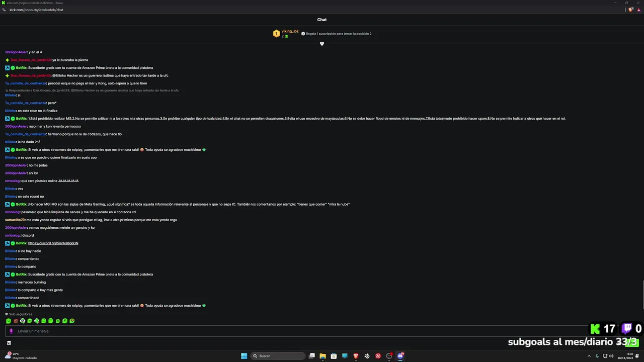Collapse the gift leaderboard with the arrow
The height and width of the screenshot is (362, 644).
pyautogui.click(x=322, y=44)
